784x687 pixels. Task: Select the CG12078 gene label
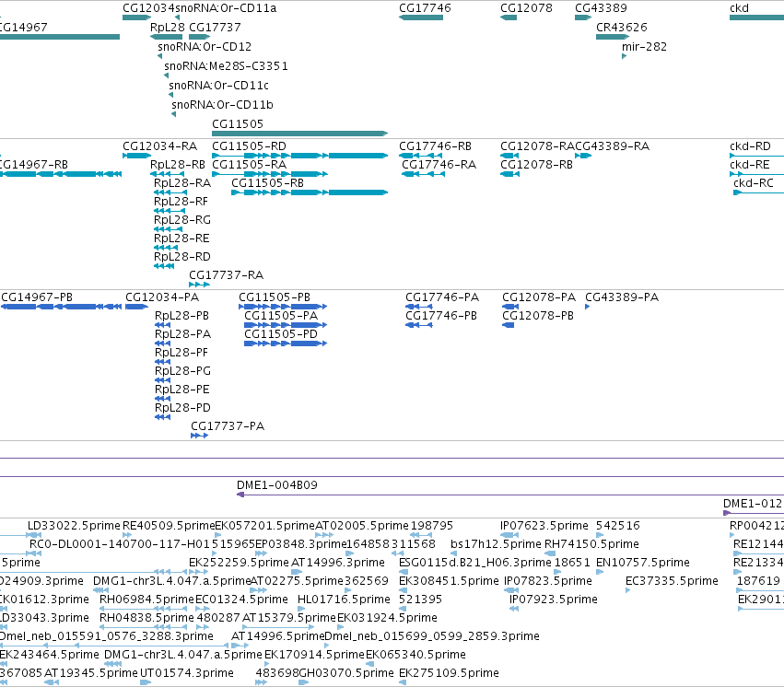(x=526, y=8)
